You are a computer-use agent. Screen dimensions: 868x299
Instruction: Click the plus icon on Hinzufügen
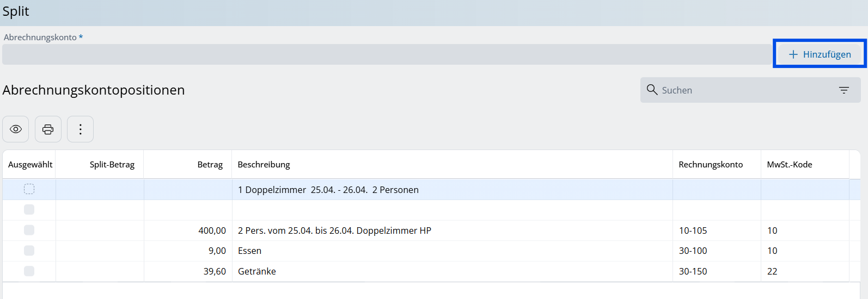pos(793,54)
